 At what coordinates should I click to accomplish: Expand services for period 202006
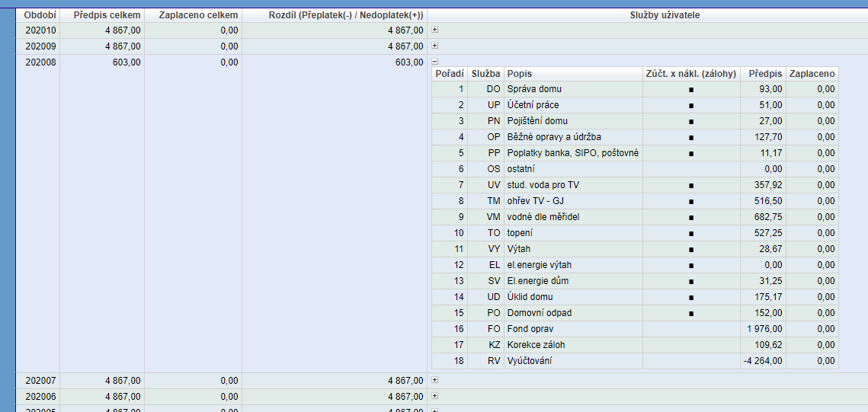click(x=434, y=396)
